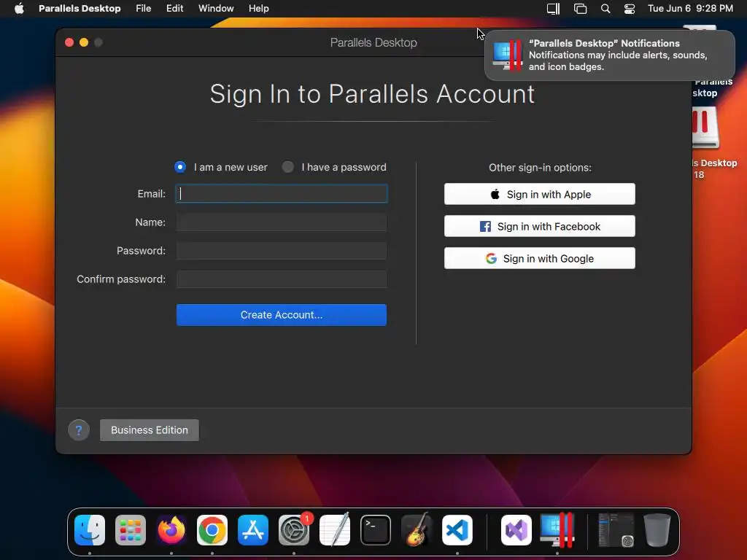Open the Edit menu

point(174,9)
